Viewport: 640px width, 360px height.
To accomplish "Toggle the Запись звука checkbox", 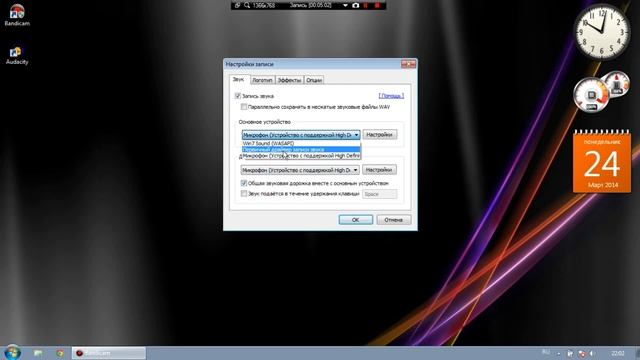I will (238, 96).
